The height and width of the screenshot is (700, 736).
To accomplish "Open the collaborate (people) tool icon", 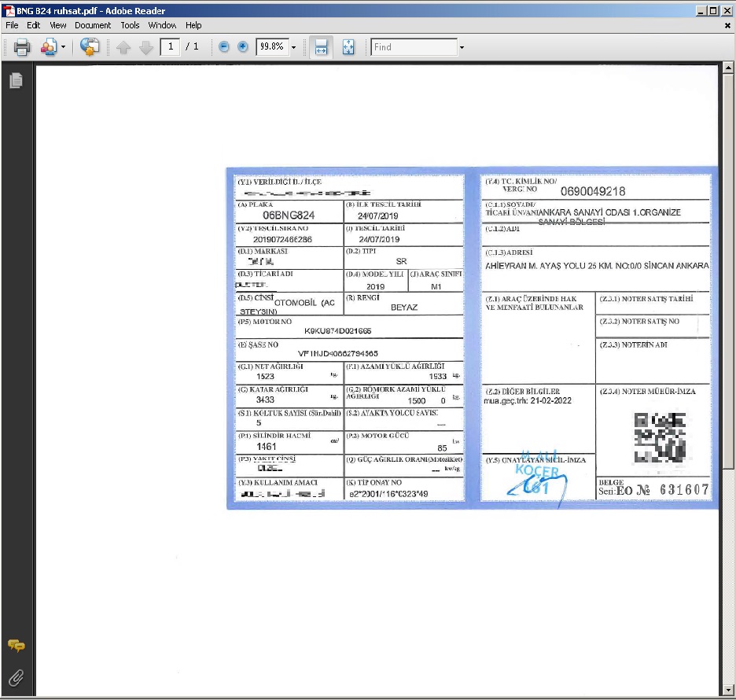I will click(49, 47).
